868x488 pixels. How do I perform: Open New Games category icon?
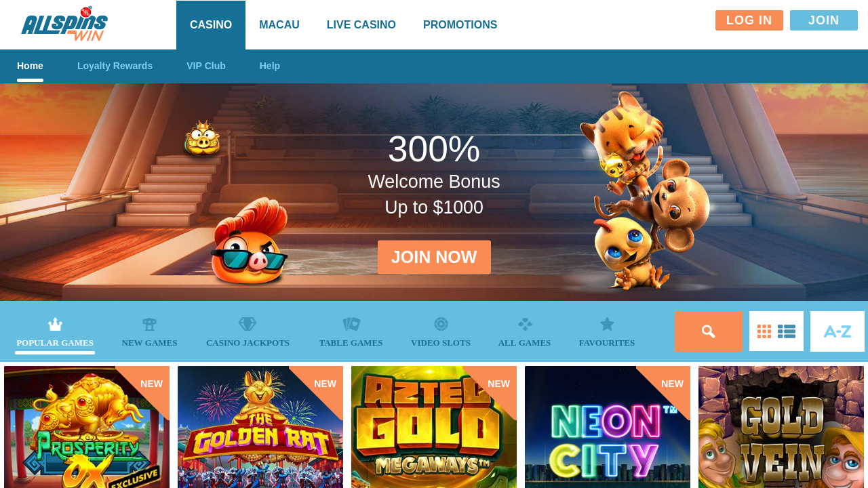(149, 324)
